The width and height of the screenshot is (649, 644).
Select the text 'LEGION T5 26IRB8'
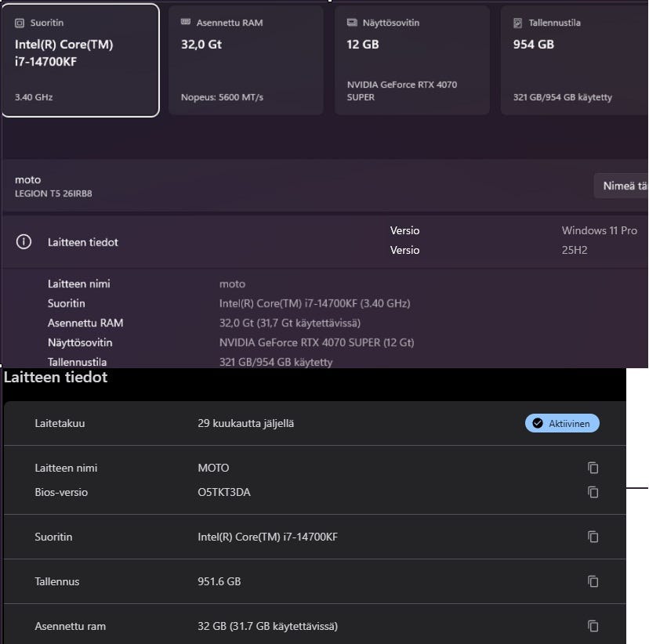(53, 194)
